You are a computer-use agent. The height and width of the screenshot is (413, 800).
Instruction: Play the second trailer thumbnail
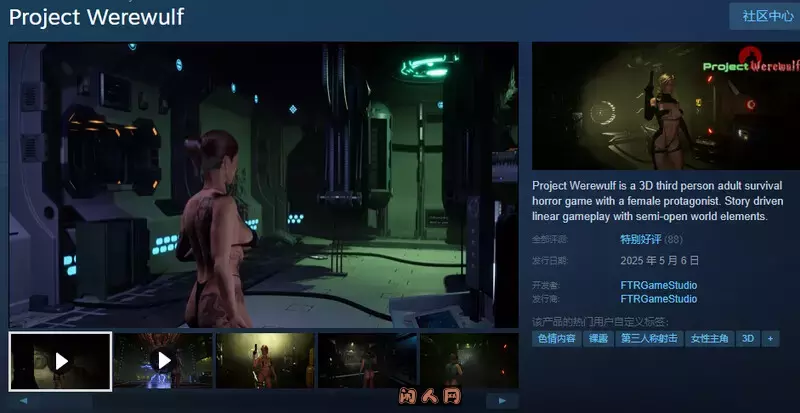coord(163,361)
